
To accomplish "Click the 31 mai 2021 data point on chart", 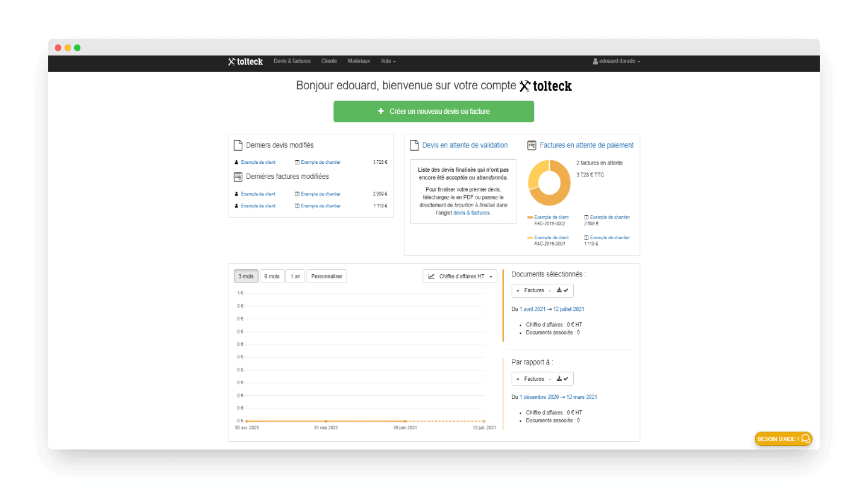I will coord(325,421).
